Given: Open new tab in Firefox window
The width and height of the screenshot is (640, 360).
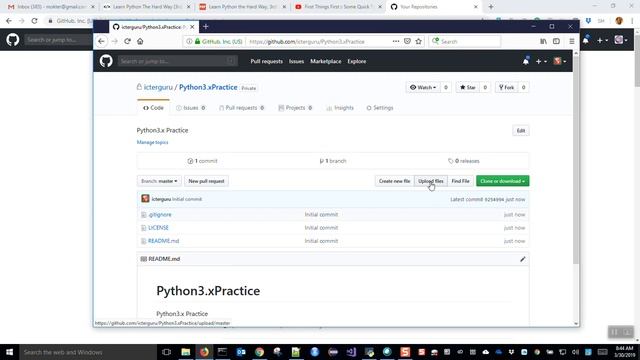Looking at the screenshot, I should (206, 27).
